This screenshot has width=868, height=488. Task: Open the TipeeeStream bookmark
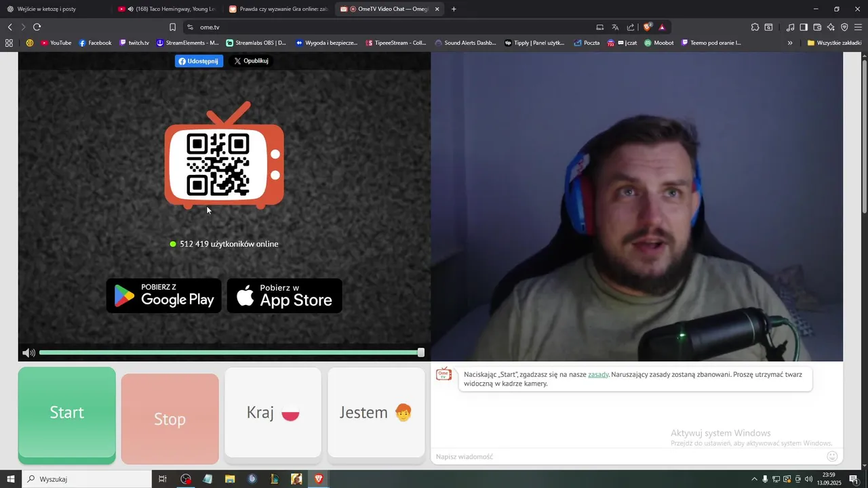tap(396, 43)
